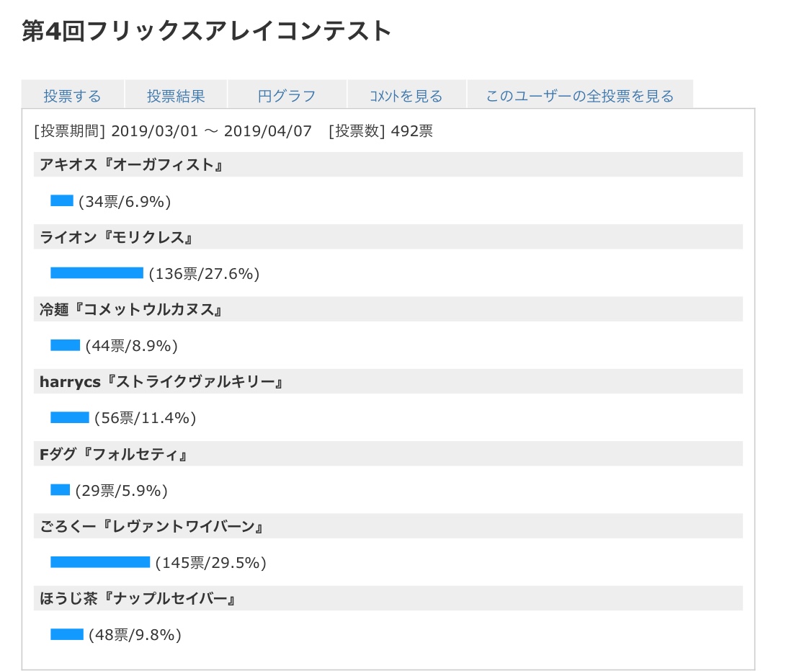
Task: Switch to the 投票結果 tab
Action: point(176,96)
